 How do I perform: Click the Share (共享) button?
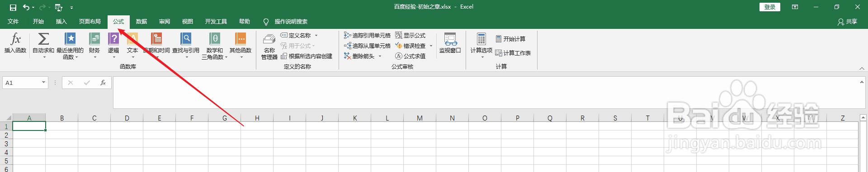[x=848, y=22]
